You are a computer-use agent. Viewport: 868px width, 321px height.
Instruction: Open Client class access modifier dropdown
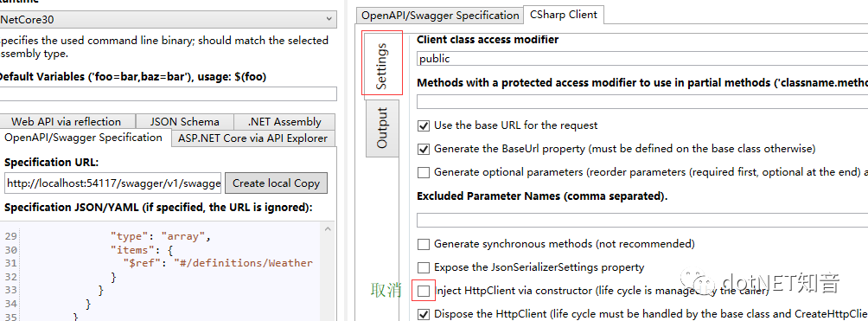click(x=642, y=58)
